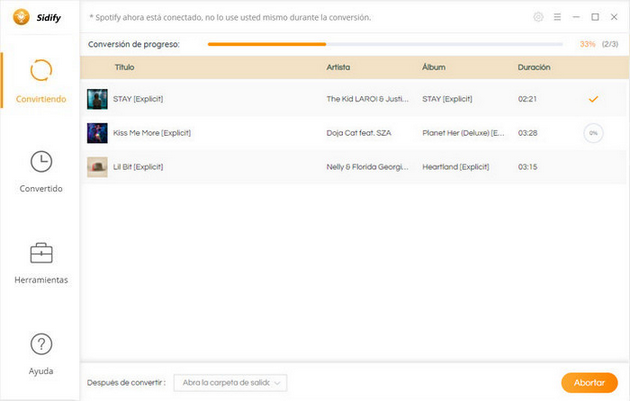
Task: Maximize the Sidify window
Action: pyautogui.click(x=595, y=17)
